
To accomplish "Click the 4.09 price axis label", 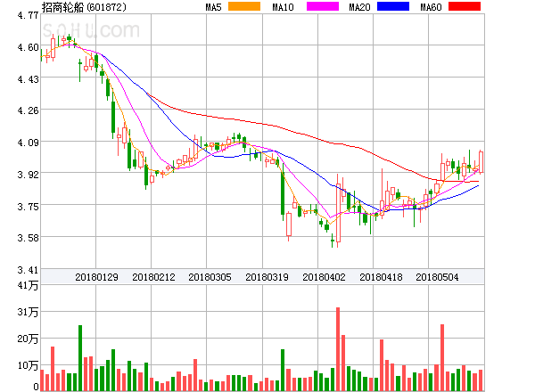I will coord(28,143).
